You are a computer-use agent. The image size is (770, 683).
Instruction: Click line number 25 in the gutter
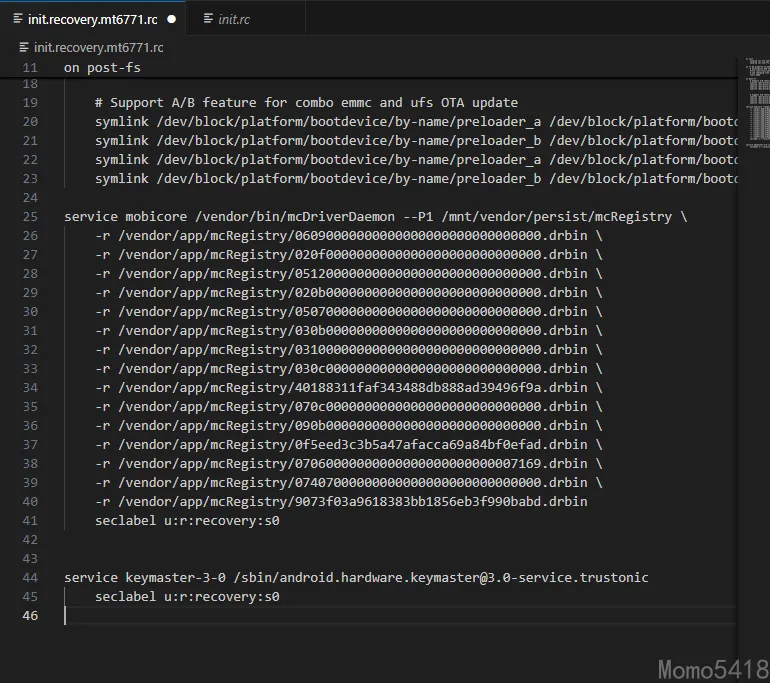tap(30, 216)
